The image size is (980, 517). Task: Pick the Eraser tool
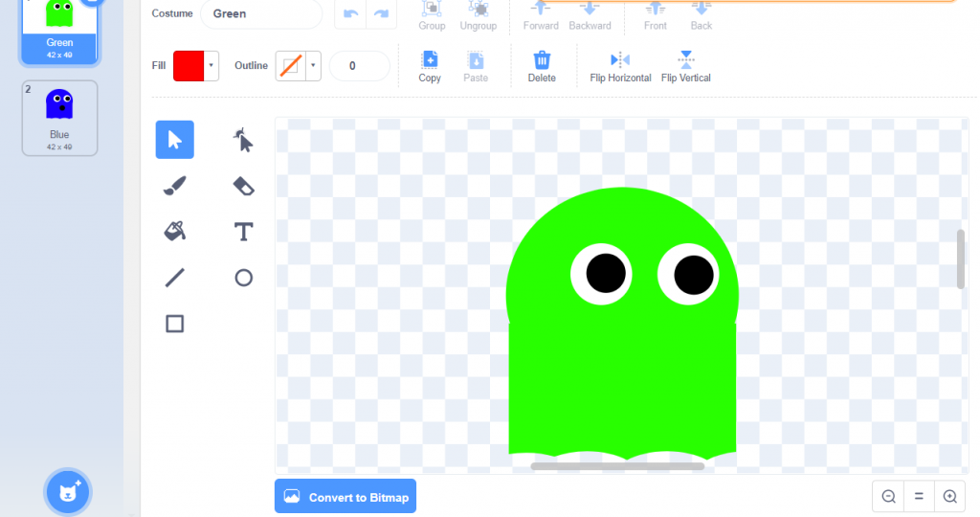coord(243,186)
